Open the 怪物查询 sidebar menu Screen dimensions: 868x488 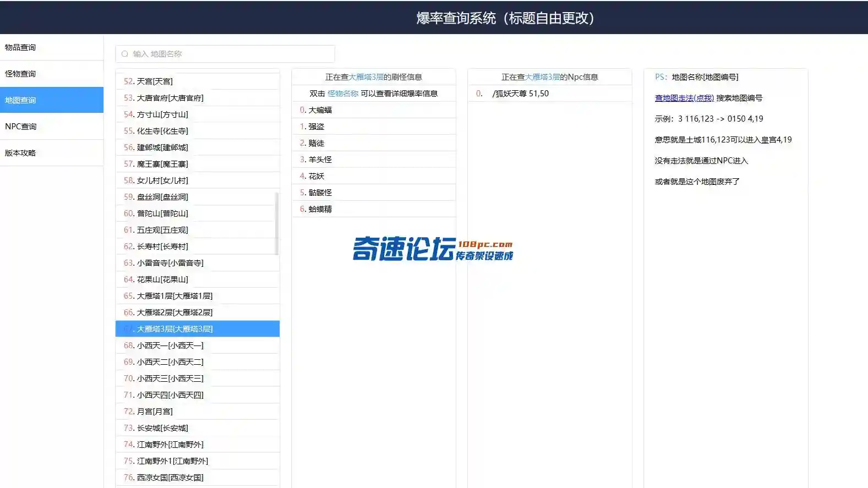(52, 74)
